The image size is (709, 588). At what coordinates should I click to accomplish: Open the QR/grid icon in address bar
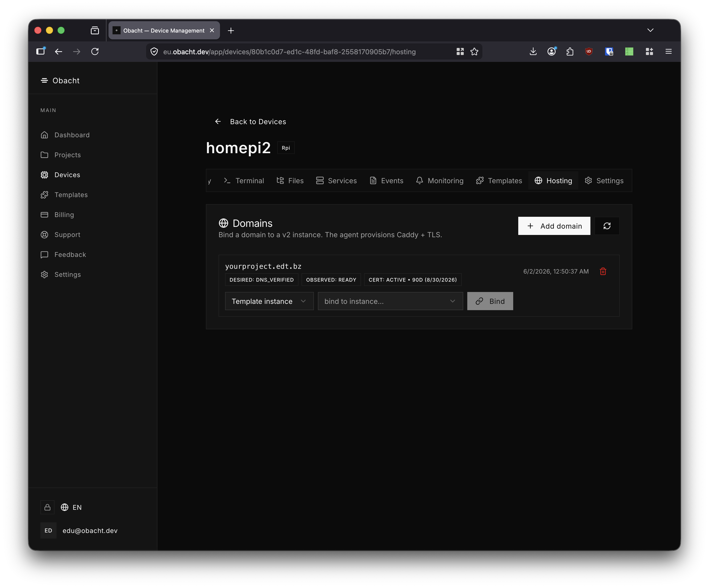point(460,51)
